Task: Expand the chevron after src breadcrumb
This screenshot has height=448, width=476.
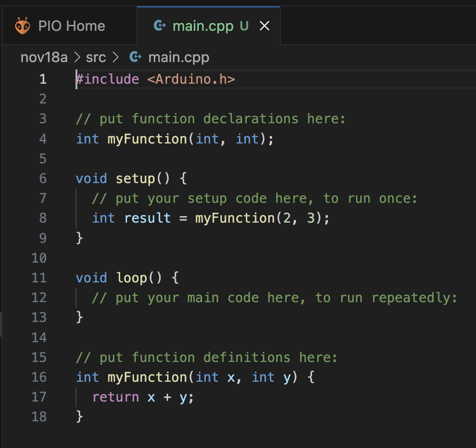Action: point(116,57)
